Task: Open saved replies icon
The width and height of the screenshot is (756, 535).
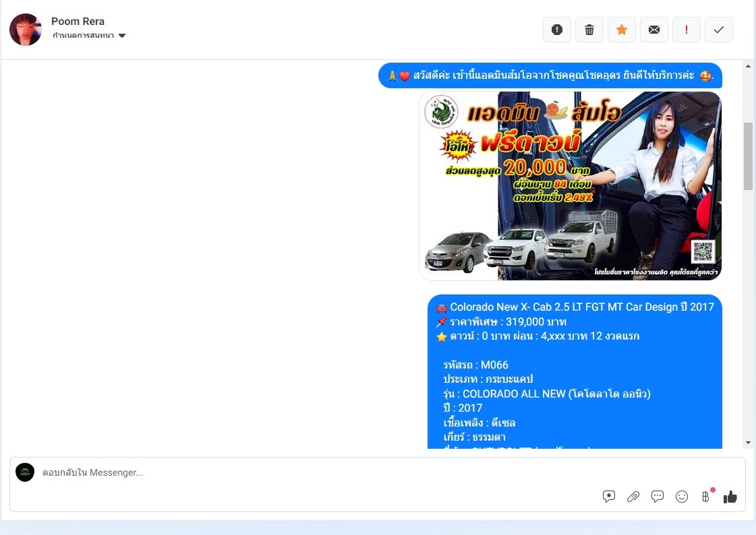Action: [x=609, y=497]
